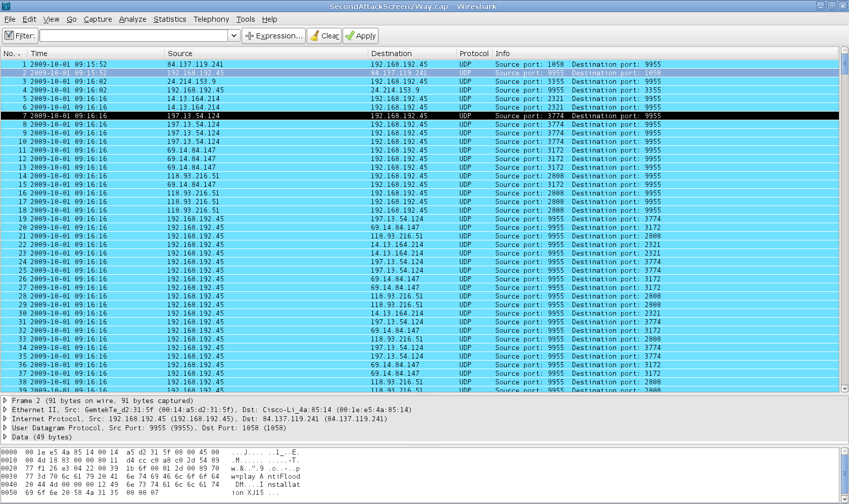Screen dimensions: 849x504
Task: Select packet number 19 row
Action: coord(419,219)
